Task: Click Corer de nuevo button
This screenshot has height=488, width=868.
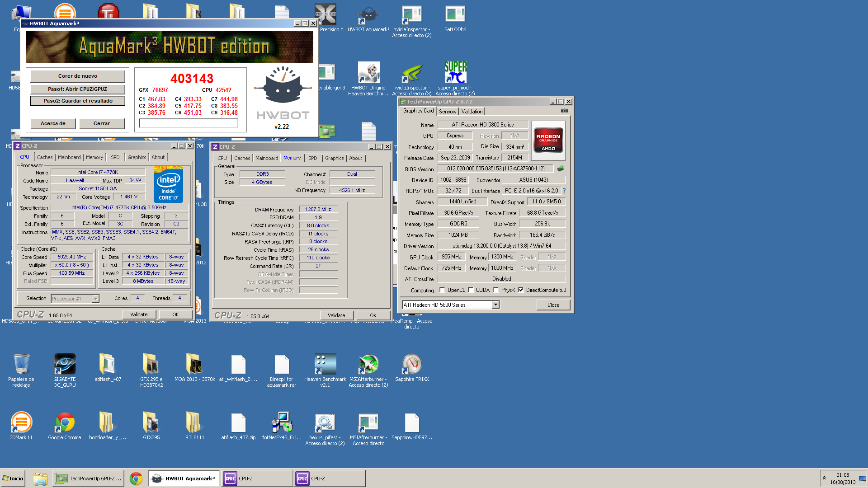Action: [x=78, y=76]
